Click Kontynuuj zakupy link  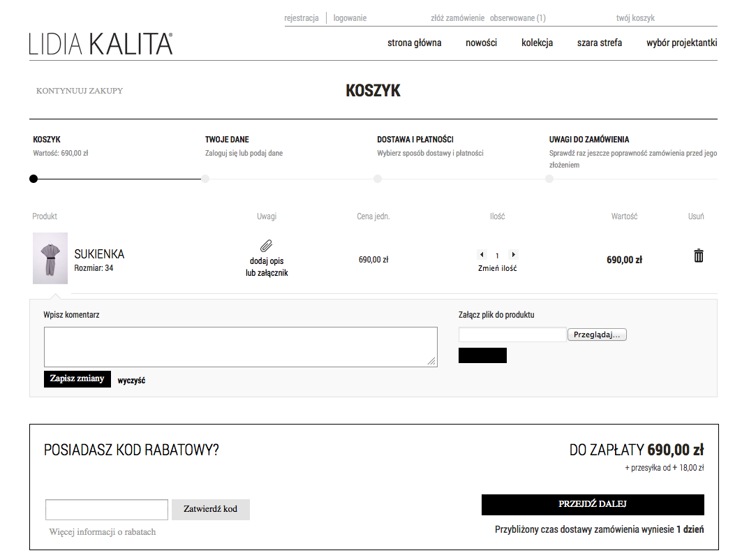[x=80, y=91]
